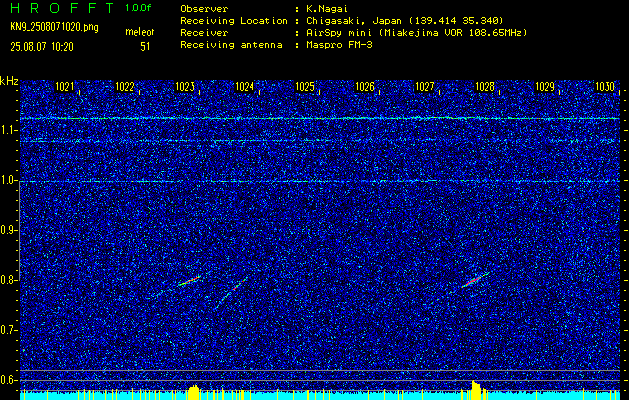This screenshot has width=629, height=400.
Task: Click the yellow power peak below 1023
Action: tap(194, 392)
